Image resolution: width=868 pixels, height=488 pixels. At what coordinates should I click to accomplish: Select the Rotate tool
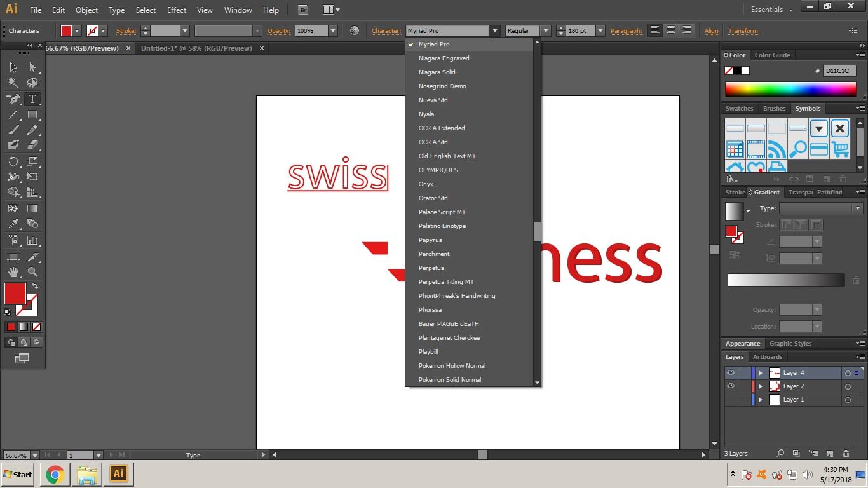[13, 161]
